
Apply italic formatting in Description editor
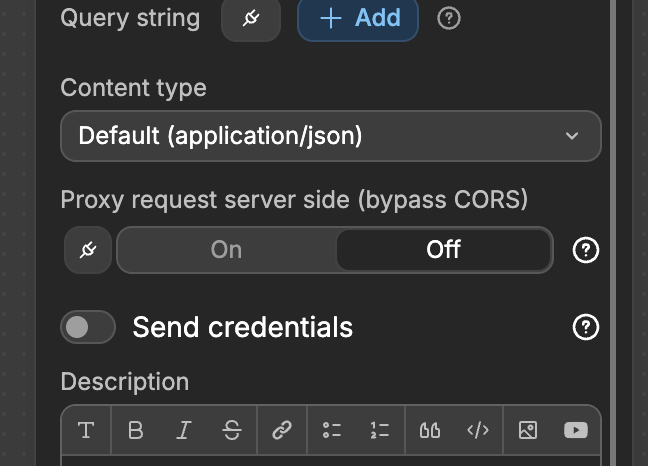(184, 430)
